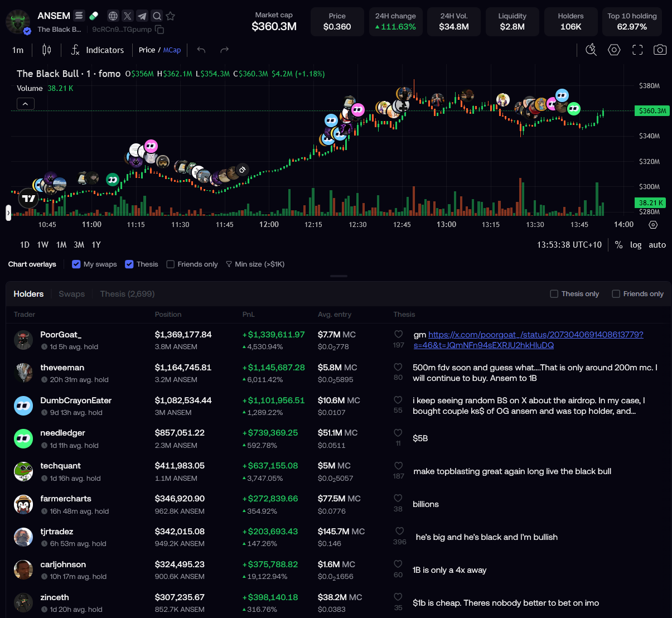672x618 pixels.
Task: Switch to the Holders tab
Action: pyautogui.click(x=28, y=294)
